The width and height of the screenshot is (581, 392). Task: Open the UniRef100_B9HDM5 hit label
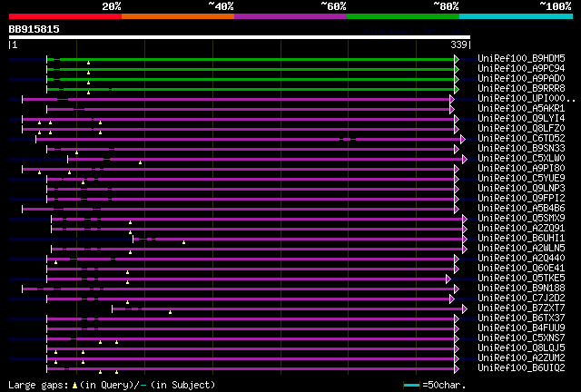521,59
